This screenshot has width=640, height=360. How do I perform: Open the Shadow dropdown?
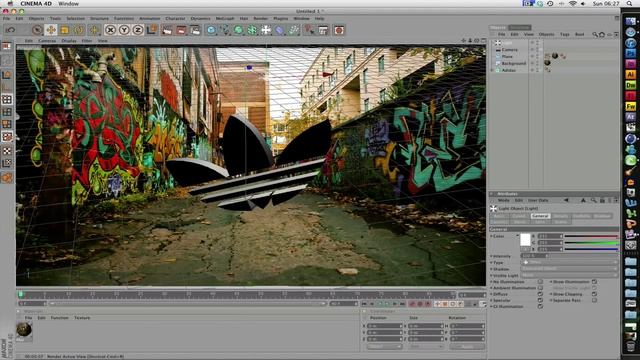coord(569,269)
